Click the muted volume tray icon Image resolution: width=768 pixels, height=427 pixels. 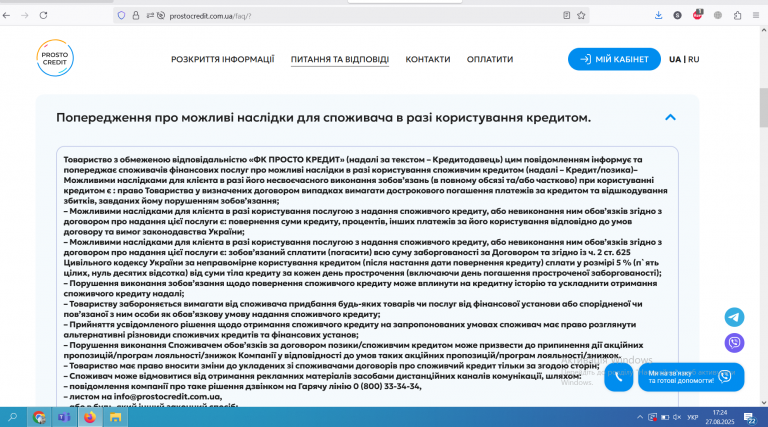pyautogui.click(x=677, y=417)
